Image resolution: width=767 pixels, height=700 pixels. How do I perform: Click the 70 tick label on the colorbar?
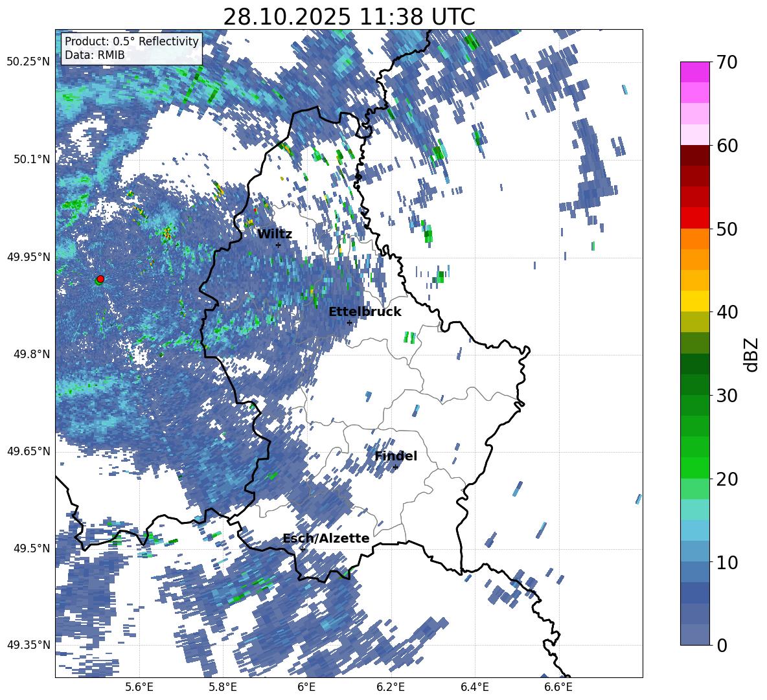click(x=727, y=62)
